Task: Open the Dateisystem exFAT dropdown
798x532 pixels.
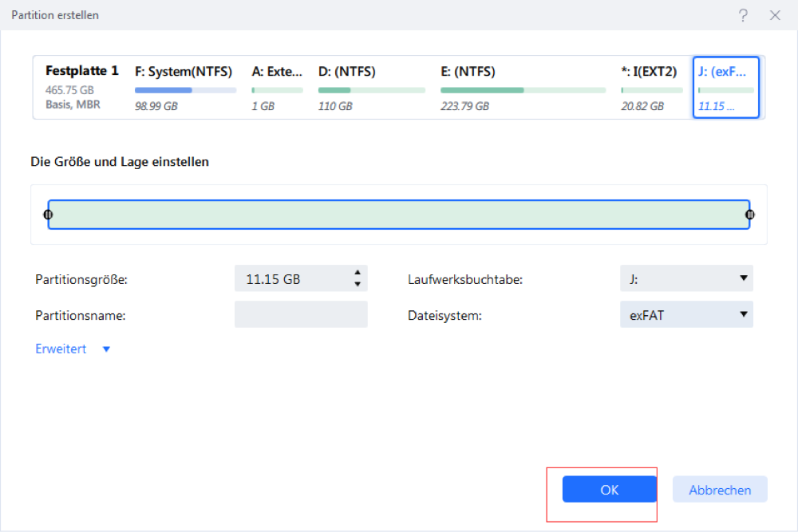Action: pos(686,314)
